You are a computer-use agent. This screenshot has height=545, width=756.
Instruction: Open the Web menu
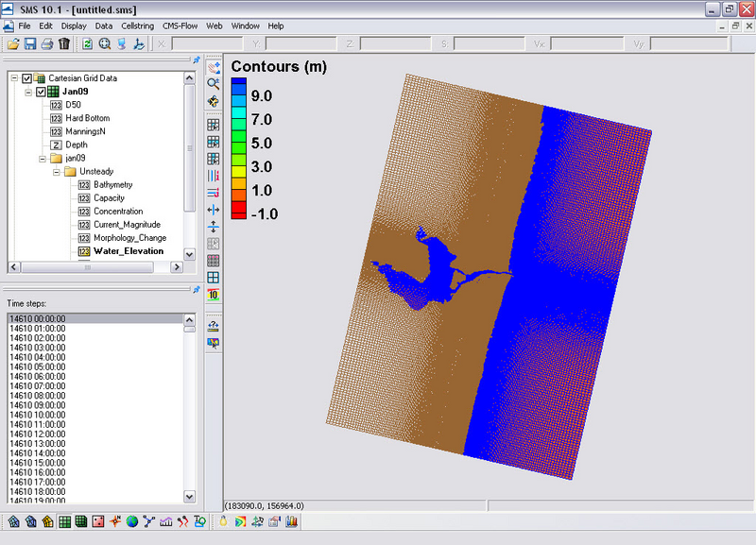(215, 26)
